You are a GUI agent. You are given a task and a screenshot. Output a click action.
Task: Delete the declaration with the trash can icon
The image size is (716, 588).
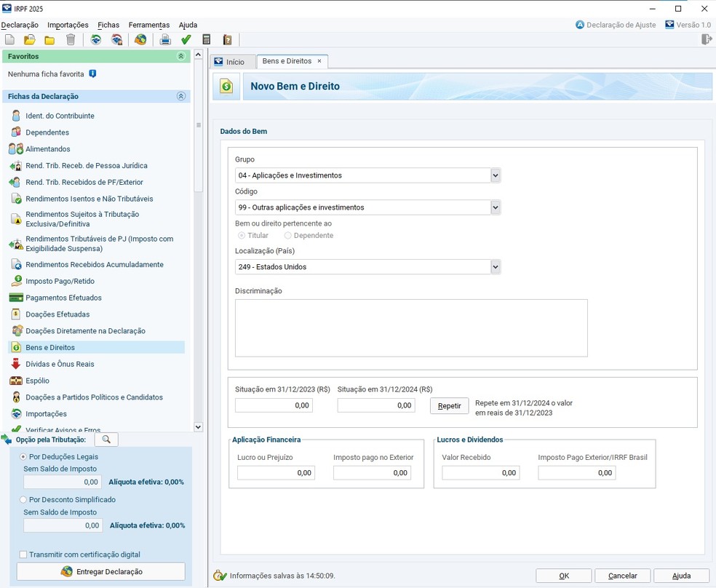pyautogui.click(x=71, y=40)
